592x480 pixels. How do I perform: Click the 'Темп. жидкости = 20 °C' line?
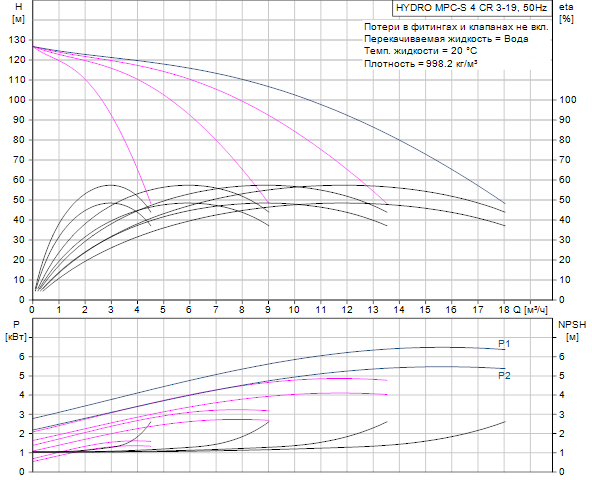[x=420, y=51]
